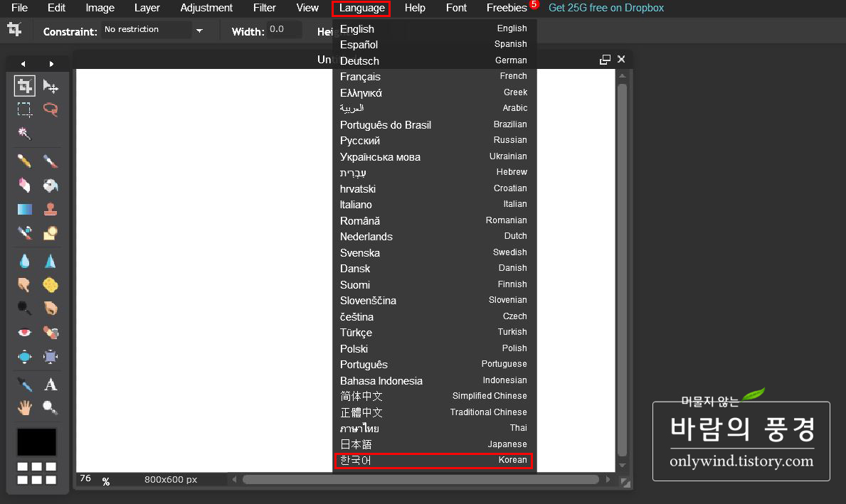Image resolution: width=846 pixels, height=504 pixels.
Task: Select the Paint Bucket tool
Action: 51,185
